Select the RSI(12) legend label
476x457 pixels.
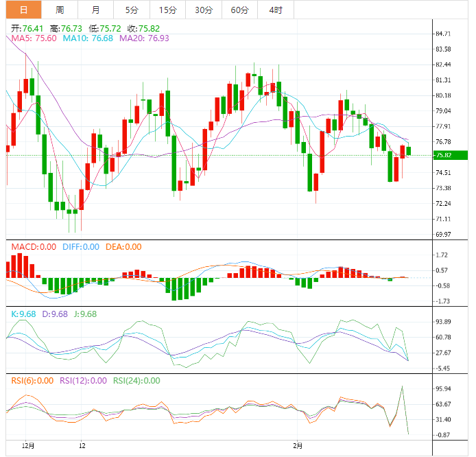tap(83, 380)
